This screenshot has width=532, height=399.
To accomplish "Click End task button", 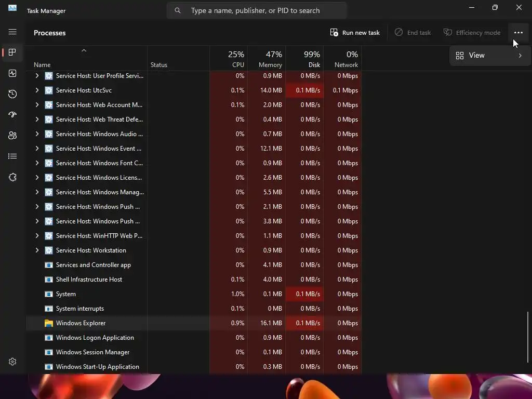I will (413, 33).
